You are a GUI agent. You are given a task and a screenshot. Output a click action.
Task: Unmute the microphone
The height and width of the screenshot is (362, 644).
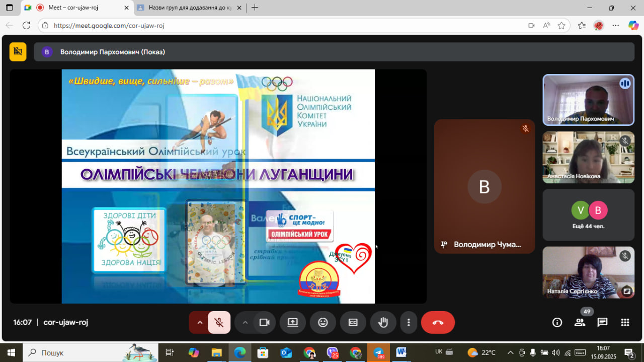(219, 323)
